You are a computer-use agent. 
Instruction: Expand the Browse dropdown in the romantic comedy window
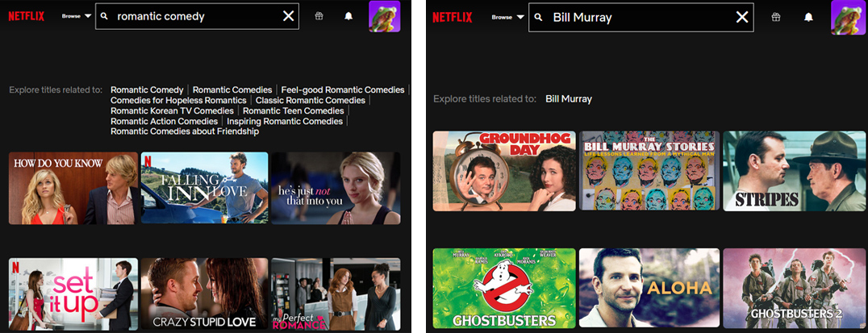coord(77,16)
